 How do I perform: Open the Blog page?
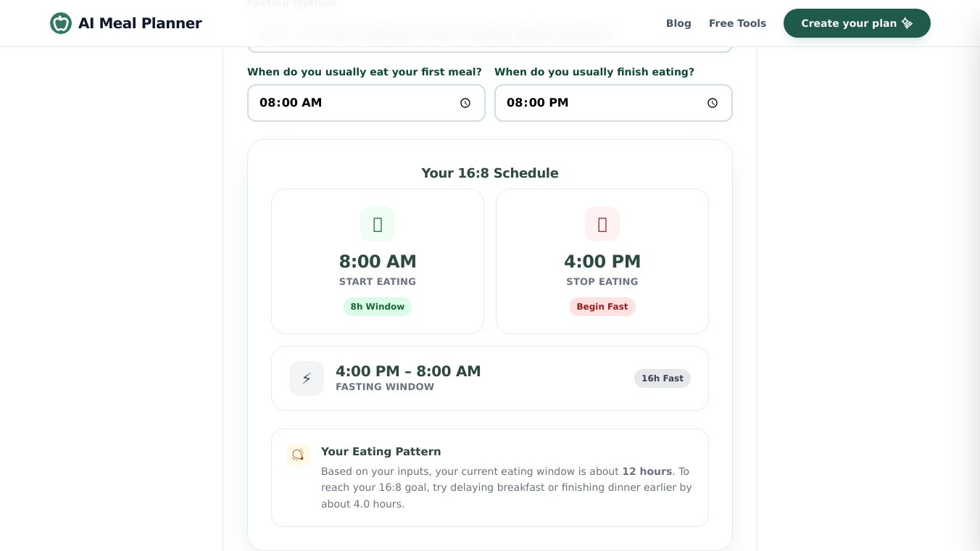(678, 23)
